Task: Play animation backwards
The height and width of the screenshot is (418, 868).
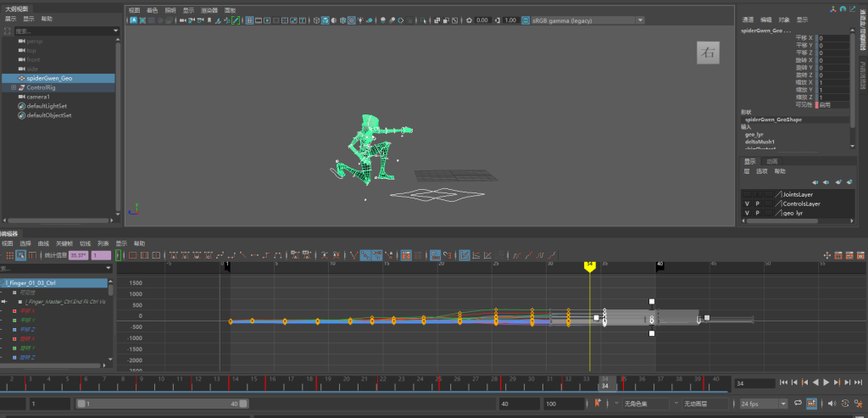Action: point(815,382)
